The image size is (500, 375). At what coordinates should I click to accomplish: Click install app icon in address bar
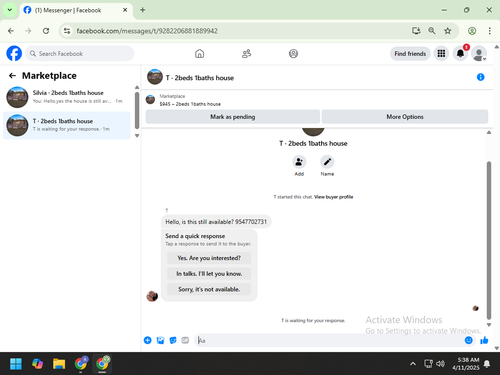click(416, 31)
